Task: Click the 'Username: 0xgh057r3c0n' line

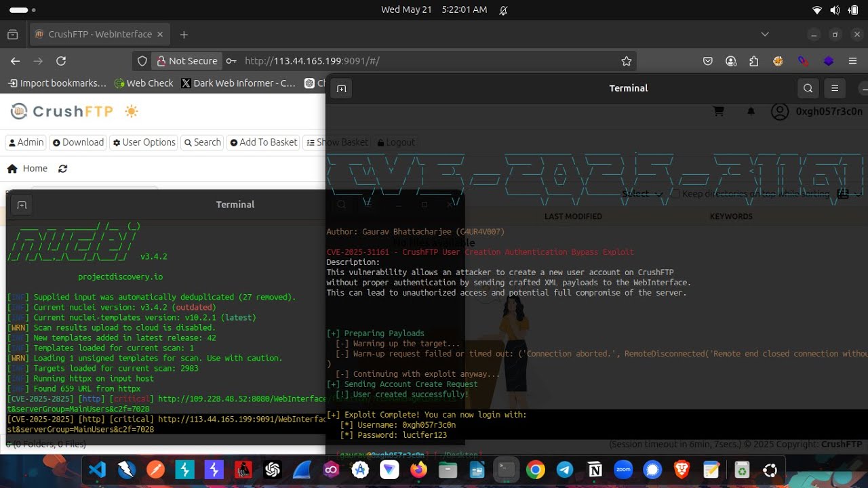Action: [398, 425]
